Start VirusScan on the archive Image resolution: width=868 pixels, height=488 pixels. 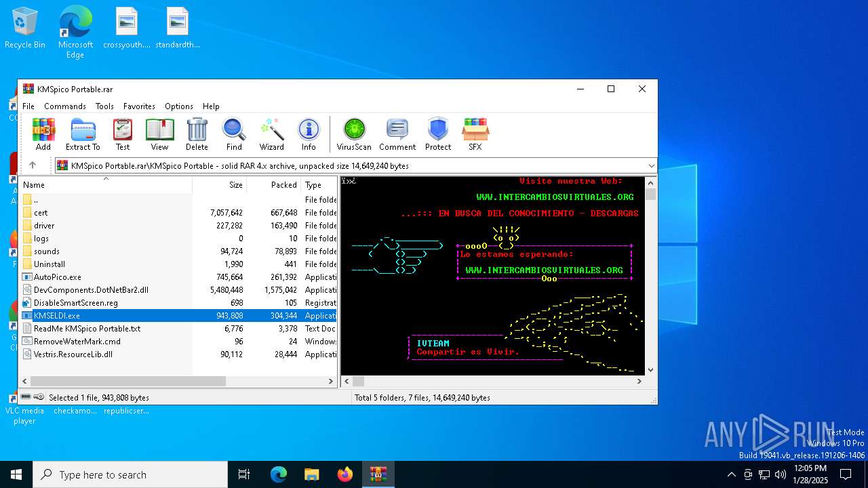354,134
